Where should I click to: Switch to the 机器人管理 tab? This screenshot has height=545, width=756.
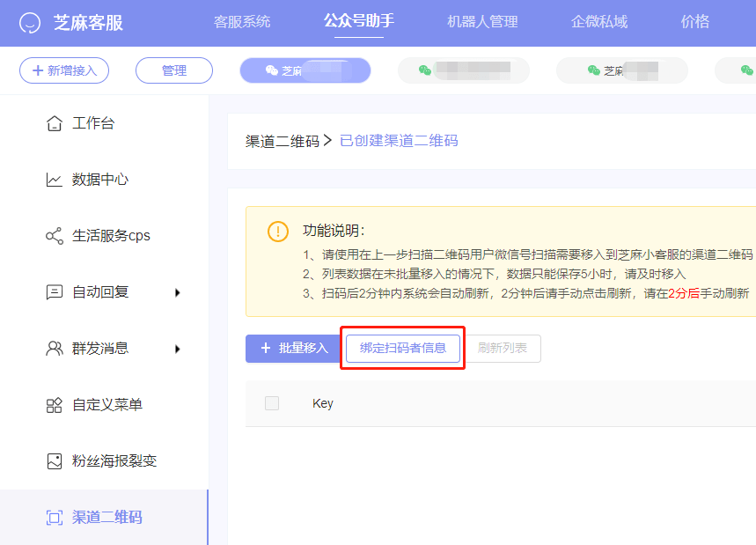(x=482, y=22)
